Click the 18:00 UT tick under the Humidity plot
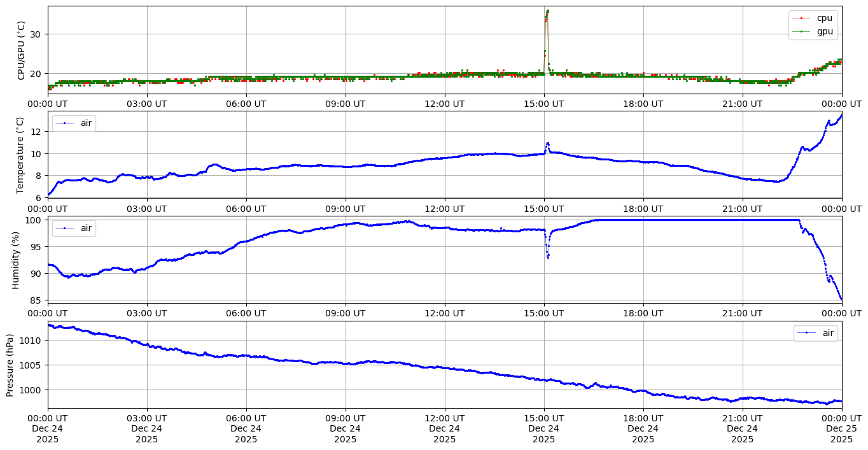This screenshot has width=868, height=450. 643,313
